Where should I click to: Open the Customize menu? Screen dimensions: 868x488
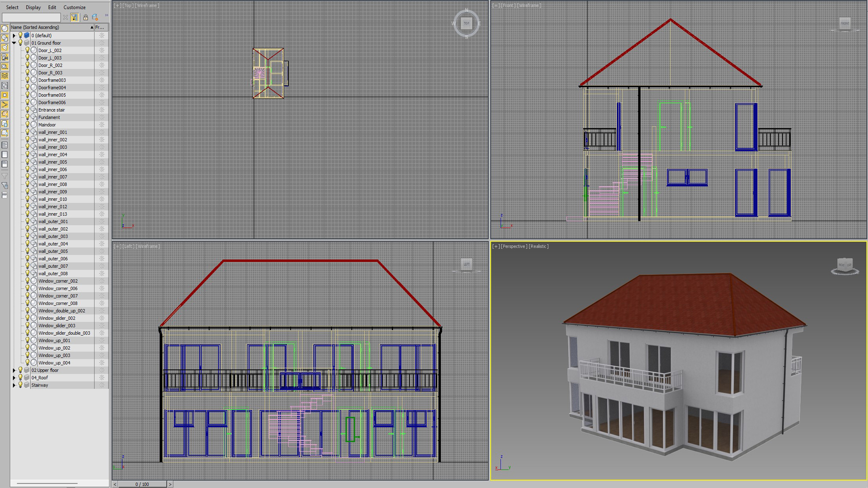point(74,7)
